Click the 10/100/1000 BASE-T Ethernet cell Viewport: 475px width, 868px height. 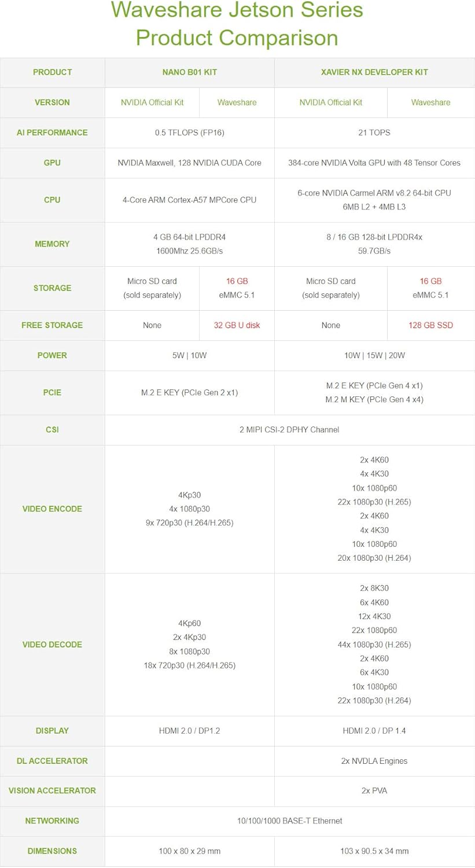coord(289,821)
